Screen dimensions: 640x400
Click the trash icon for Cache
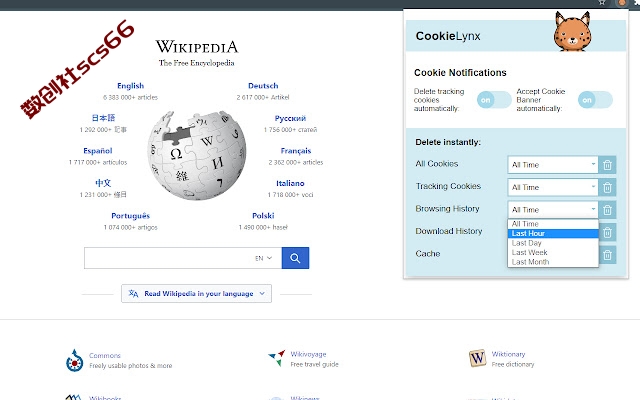coord(607,255)
